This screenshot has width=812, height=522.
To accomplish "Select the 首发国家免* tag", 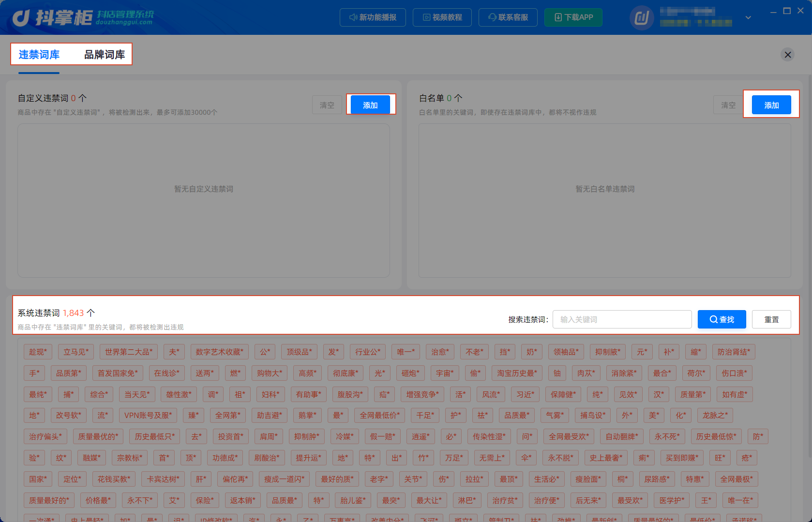I will tap(118, 373).
